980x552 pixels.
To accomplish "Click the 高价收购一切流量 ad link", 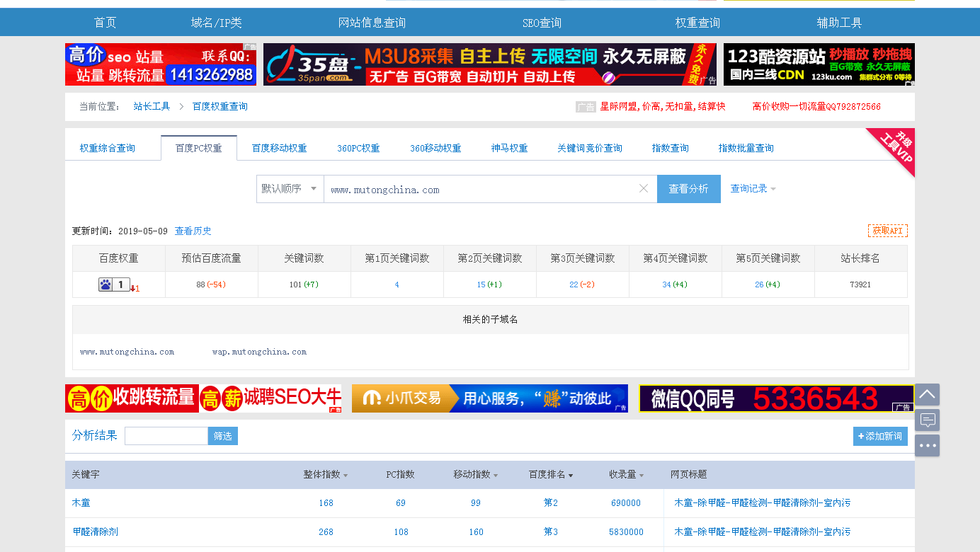I will point(816,107).
